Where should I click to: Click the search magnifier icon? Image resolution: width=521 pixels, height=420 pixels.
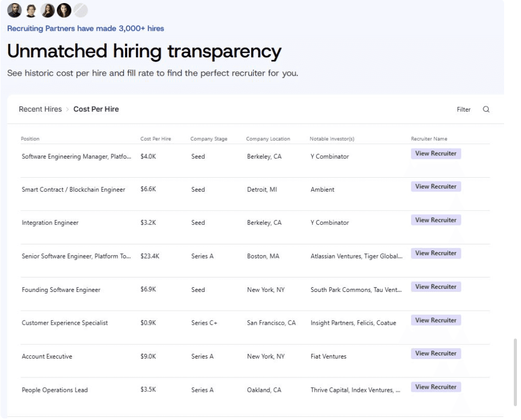486,109
